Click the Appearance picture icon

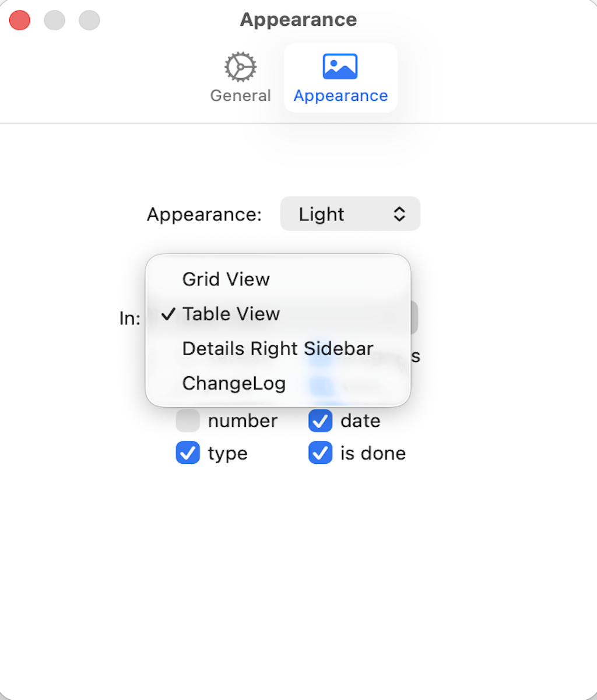(x=340, y=66)
